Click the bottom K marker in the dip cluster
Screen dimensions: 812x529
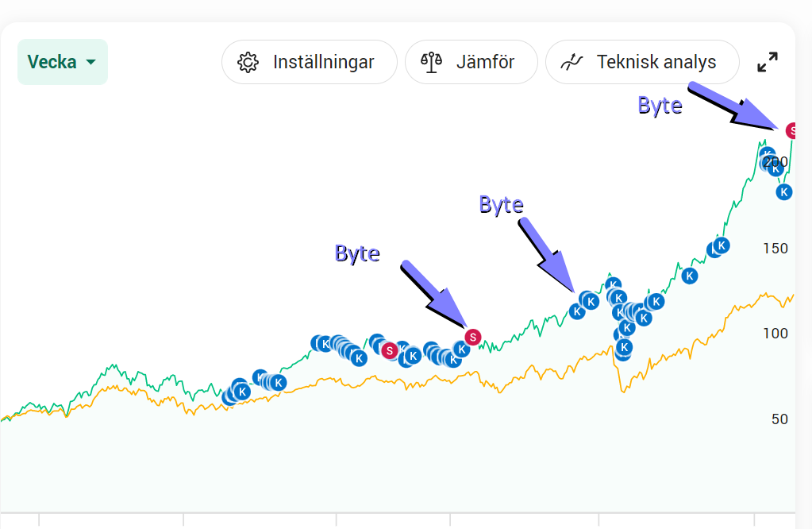[x=624, y=347]
